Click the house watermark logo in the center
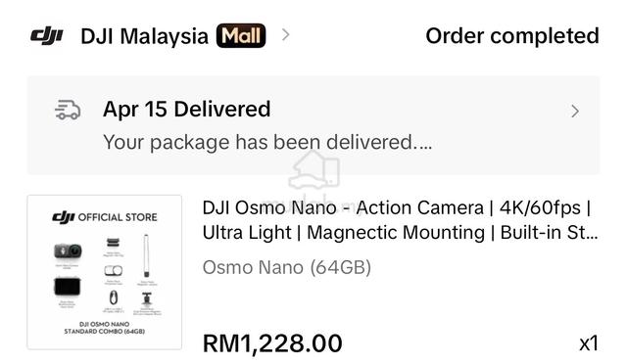The width and height of the screenshot is (627, 364). [x=314, y=169]
